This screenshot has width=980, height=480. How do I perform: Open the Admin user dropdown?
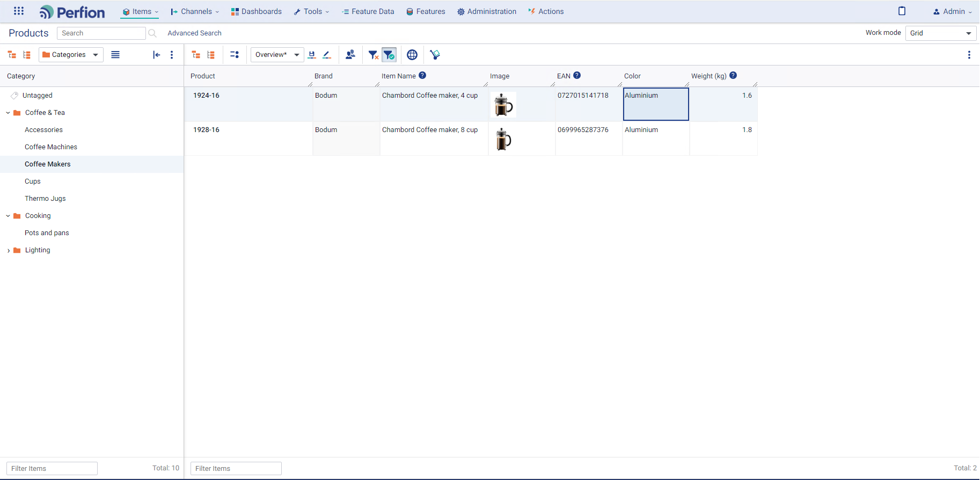(x=953, y=11)
